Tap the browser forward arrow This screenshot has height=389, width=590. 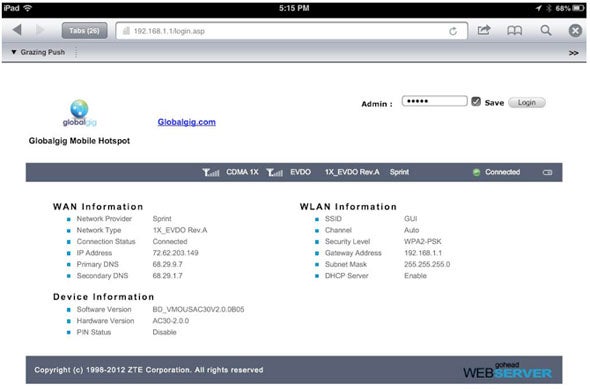point(40,30)
